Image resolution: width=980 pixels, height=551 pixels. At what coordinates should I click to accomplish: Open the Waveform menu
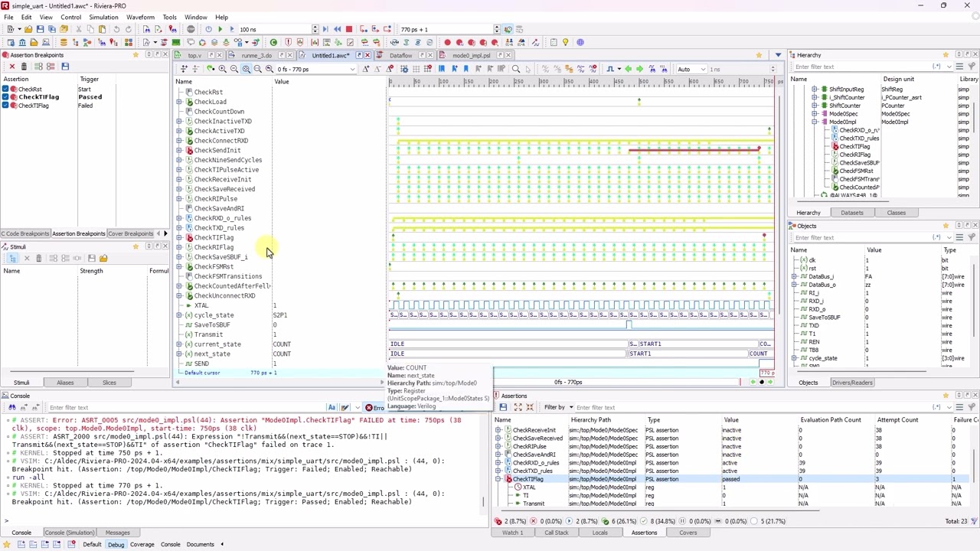pyautogui.click(x=140, y=17)
